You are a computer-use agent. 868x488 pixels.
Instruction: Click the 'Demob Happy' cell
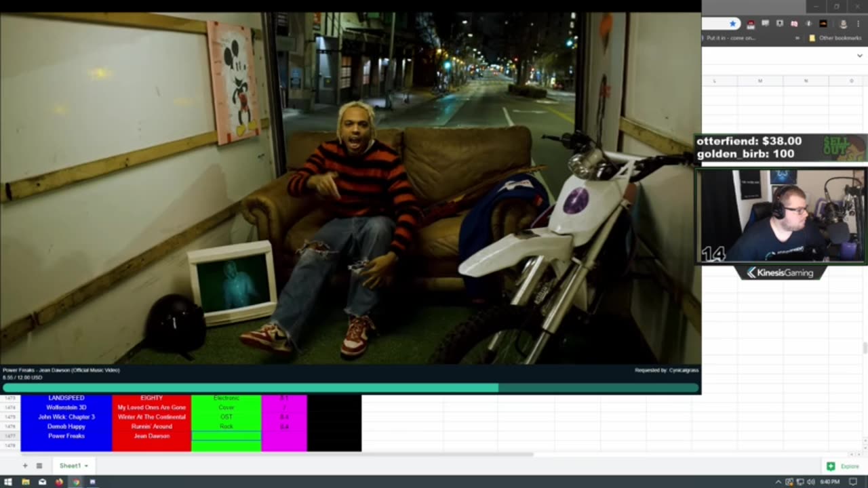[x=66, y=426]
